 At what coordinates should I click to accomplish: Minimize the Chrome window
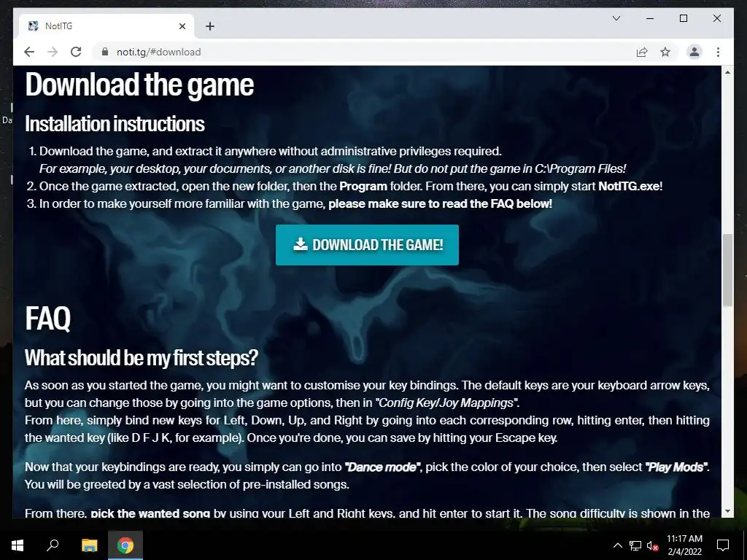tap(650, 18)
